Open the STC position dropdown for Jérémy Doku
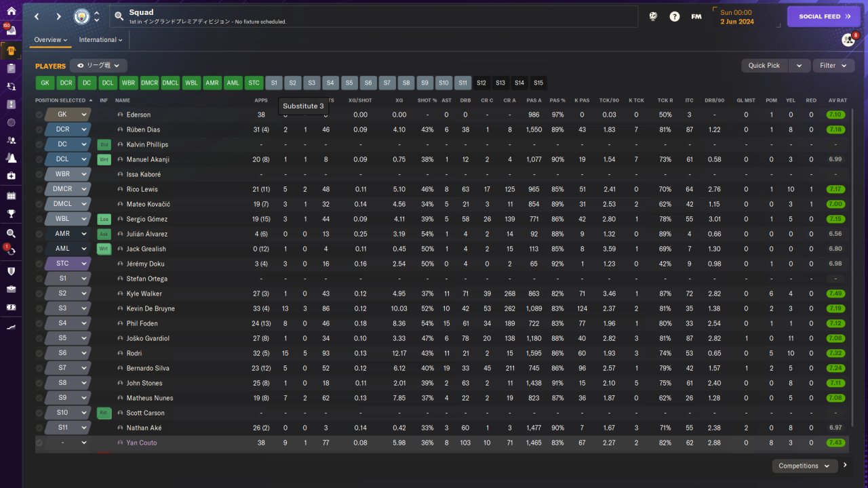The height and width of the screenshot is (488, 868). [68, 264]
